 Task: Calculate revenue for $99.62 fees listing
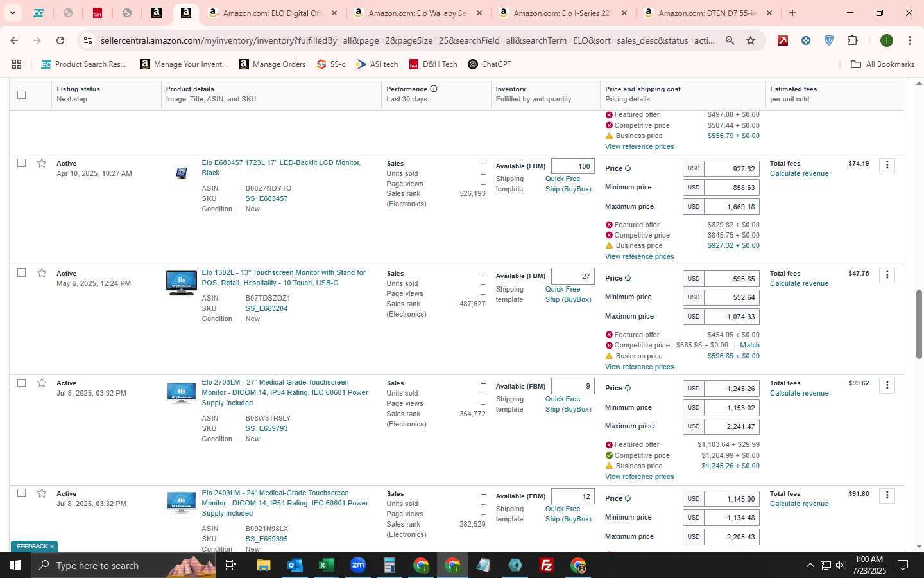799,393
